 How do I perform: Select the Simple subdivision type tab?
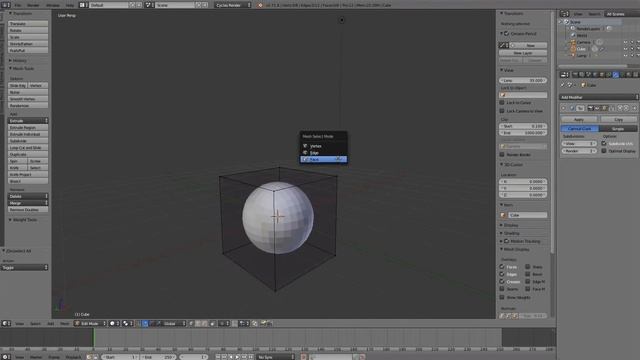(618, 129)
